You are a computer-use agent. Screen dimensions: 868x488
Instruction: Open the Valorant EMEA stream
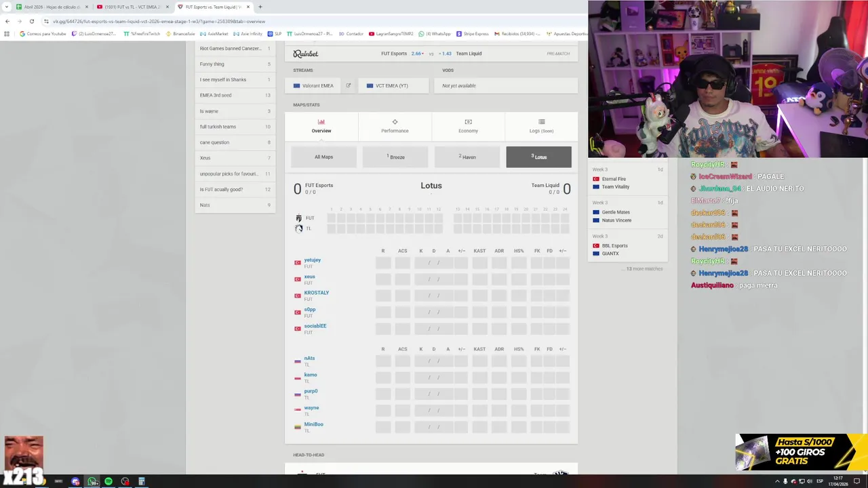click(x=314, y=85)
